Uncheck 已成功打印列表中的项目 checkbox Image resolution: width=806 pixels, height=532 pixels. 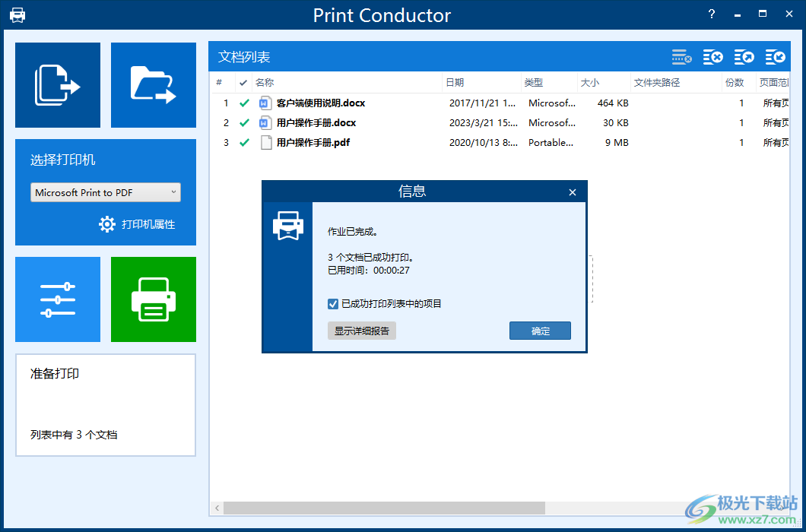pos(332,304)
